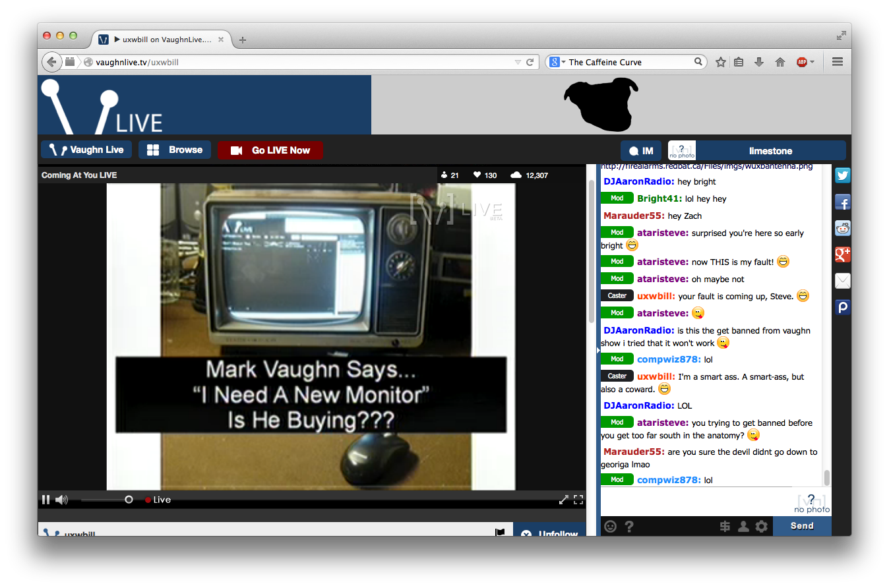Click the Adblock Plus ABP icon
The height and width of the screenshot is (588, 889).
pyautogui.click(x=802, y=62)
